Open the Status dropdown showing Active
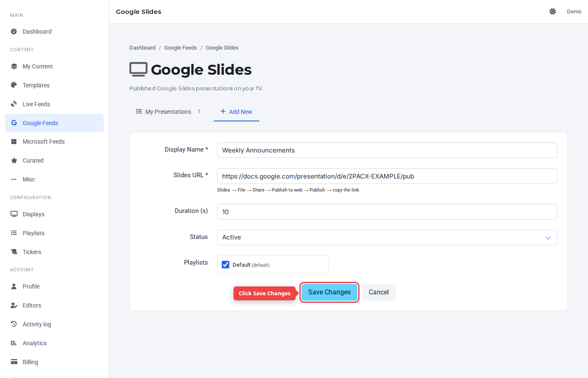Image resolution: width=588 pixels, height=378 pixels. [387, 237]
